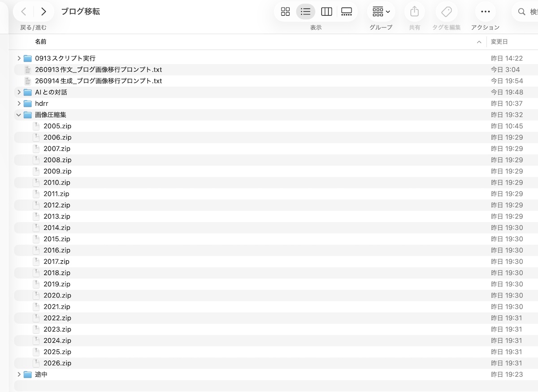Click the 2007.zip file icon

[36, 149]
